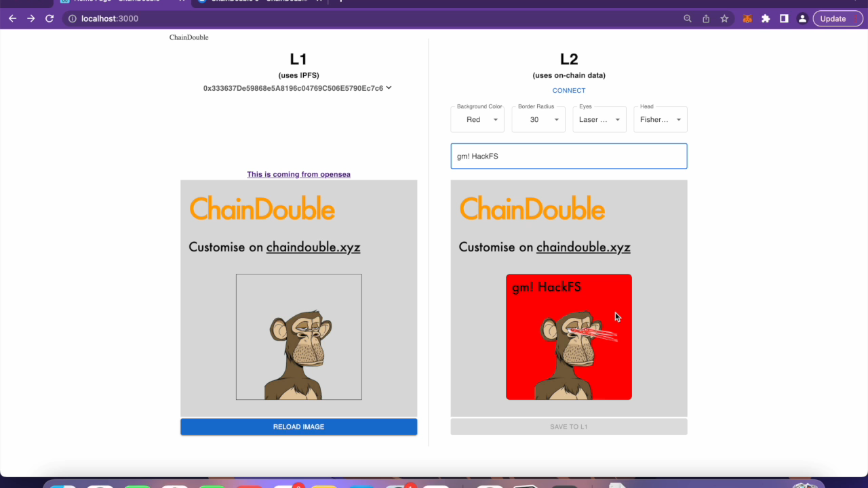868x488 pixels.
Task: Bookmark this page with the star icon
Action: coord(724,19)
